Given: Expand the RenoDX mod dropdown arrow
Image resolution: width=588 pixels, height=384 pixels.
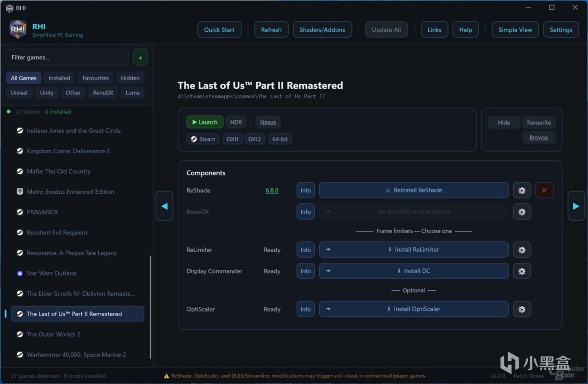Looking at the screenshot, I should [x=328, y=212].
